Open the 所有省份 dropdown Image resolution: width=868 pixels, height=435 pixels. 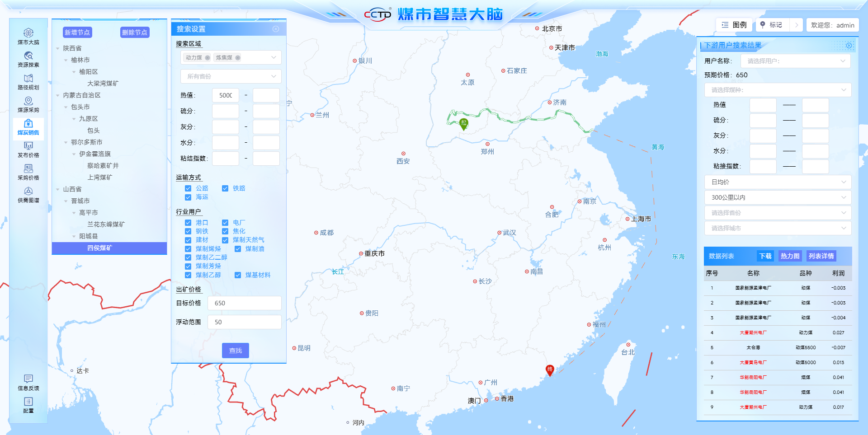click(x=231, y=76)
